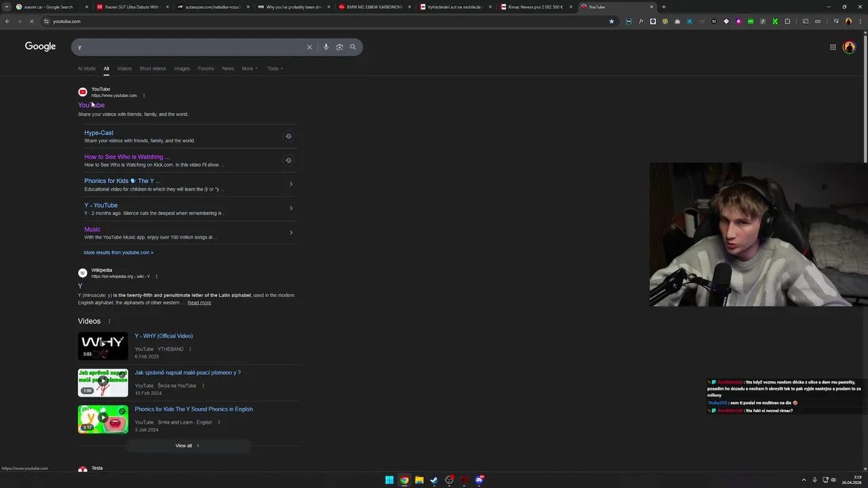Click the cast screen toolbar icon

(806, 21)
